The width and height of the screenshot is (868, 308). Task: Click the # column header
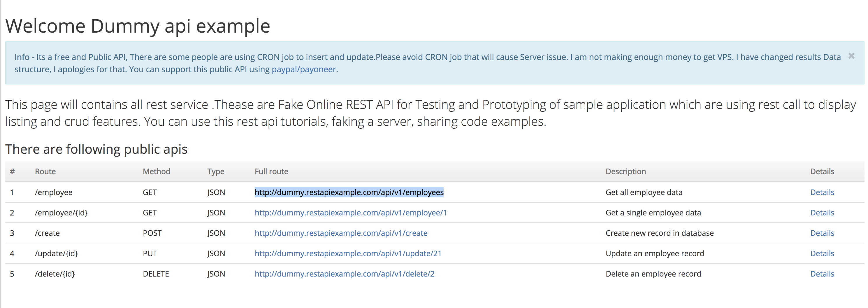point(12,171)
